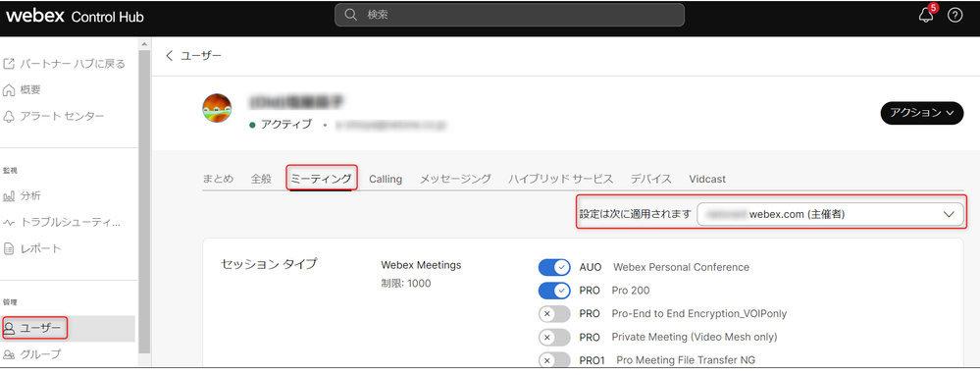This screenshot has width=980, height=375.
Task: Switch to the Vidcast tab
Action: tap(707, 180)
